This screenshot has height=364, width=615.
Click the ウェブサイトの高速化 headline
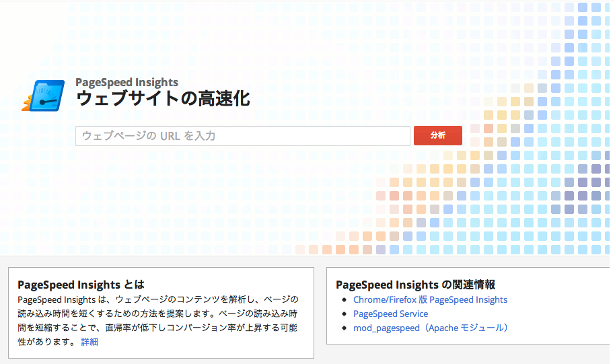tap(163, 98)
